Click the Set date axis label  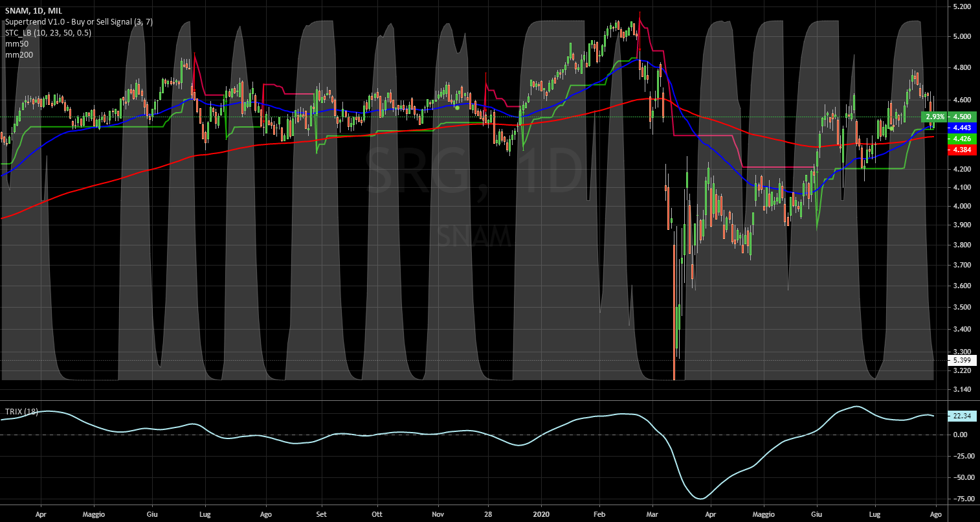tap(321, 514)
